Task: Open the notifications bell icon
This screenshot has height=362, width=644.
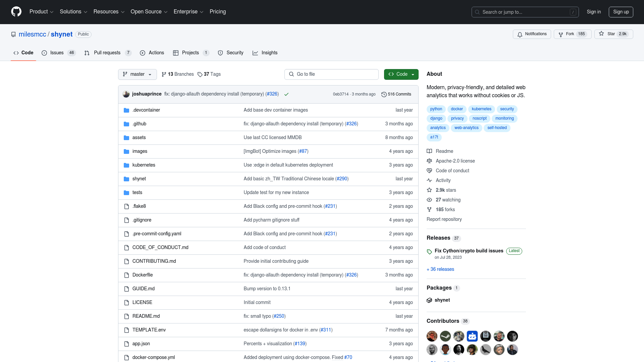Action: pyautogui.click(x=520, y=35)
